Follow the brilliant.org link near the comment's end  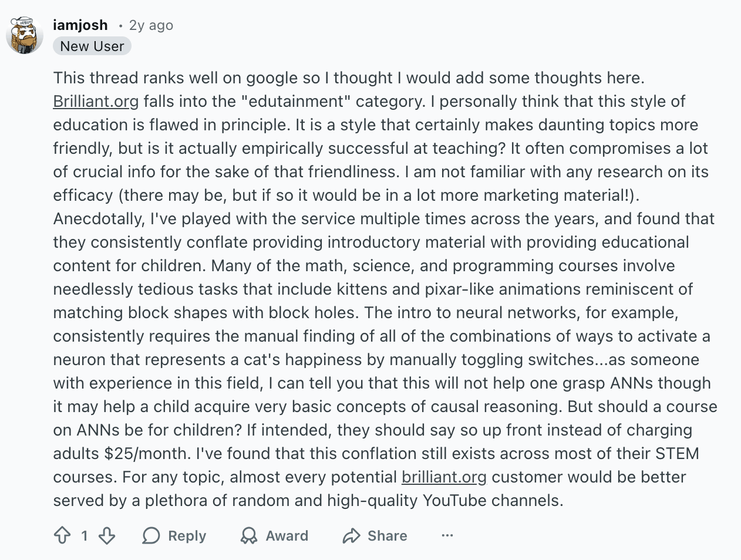point(443,477)
